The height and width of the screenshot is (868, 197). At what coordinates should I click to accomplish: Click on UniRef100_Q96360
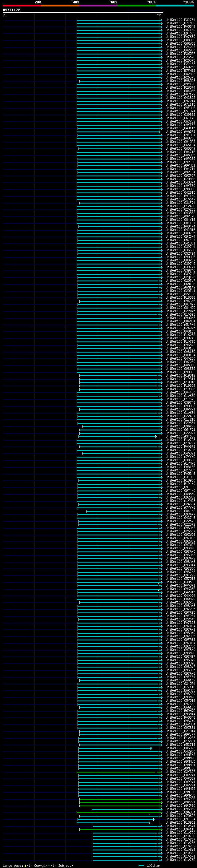180,809
